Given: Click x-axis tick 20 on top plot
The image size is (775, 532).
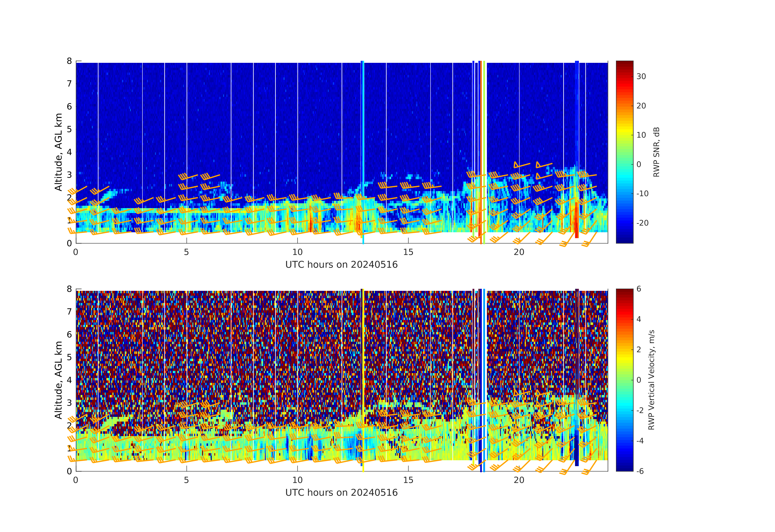Looking at the screenshot, I should point(519,252).
